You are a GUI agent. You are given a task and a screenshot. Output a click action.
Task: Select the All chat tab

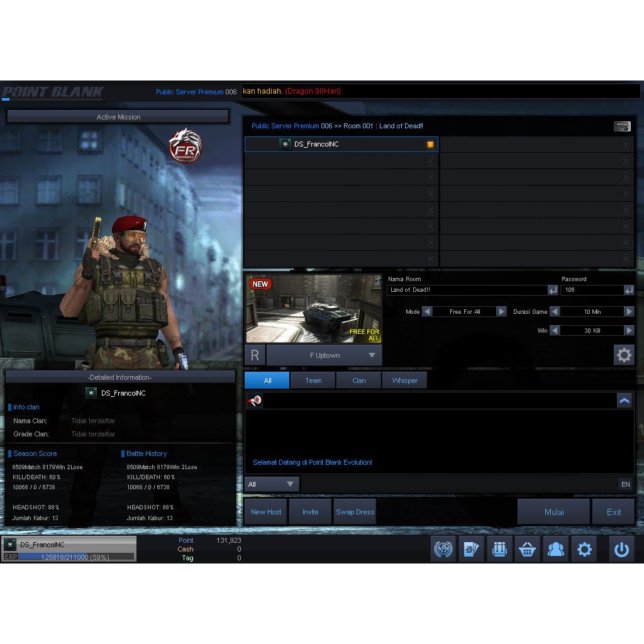pyautogui.click(x=267, y=380)
